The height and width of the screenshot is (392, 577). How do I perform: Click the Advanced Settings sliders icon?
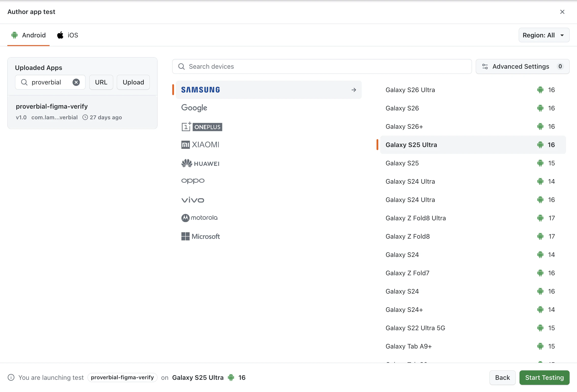pyautogui.click(x=485, y=67)
